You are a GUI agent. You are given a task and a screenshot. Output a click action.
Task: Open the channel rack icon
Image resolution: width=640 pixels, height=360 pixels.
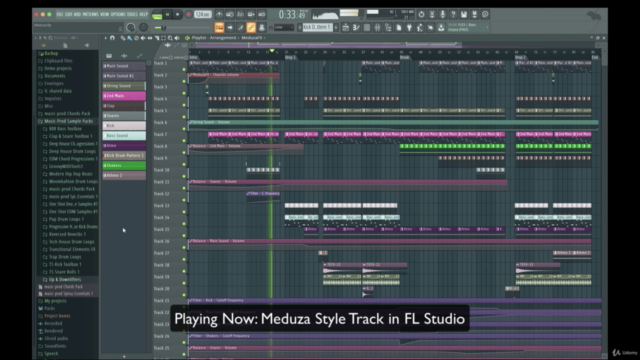tap(367, 28)
